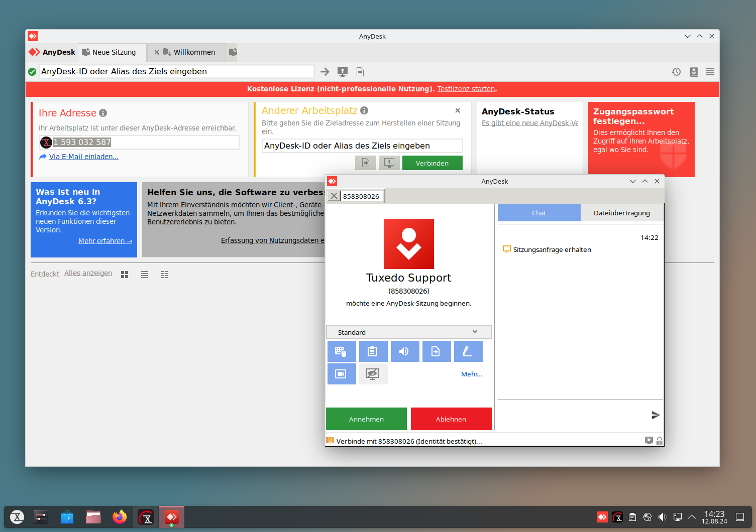Switch discovered view to details
This screenshot has height=532, width=756.
(x=165, y=275)
